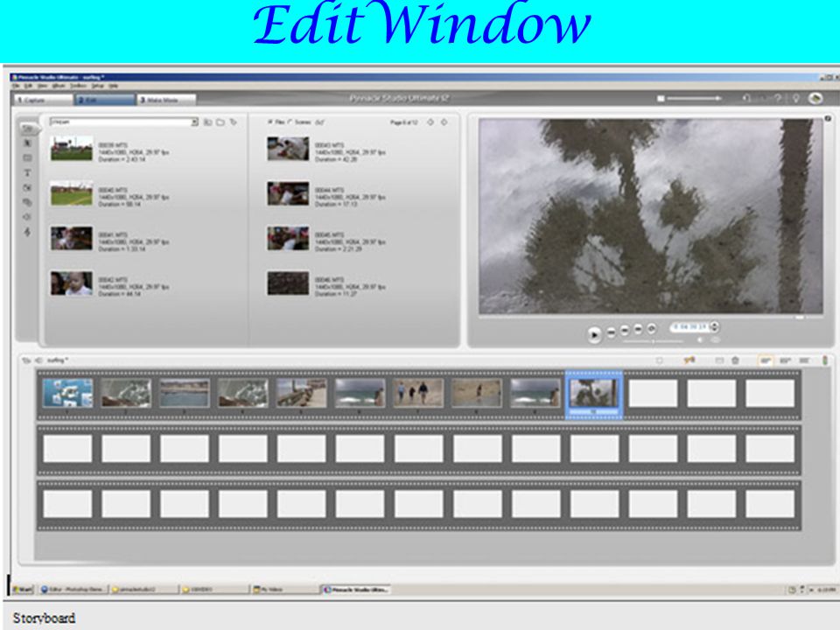This screenshot has width=840, height=630.
Task: Switch to Text list view icon
Action: click(x=805, y=360)
